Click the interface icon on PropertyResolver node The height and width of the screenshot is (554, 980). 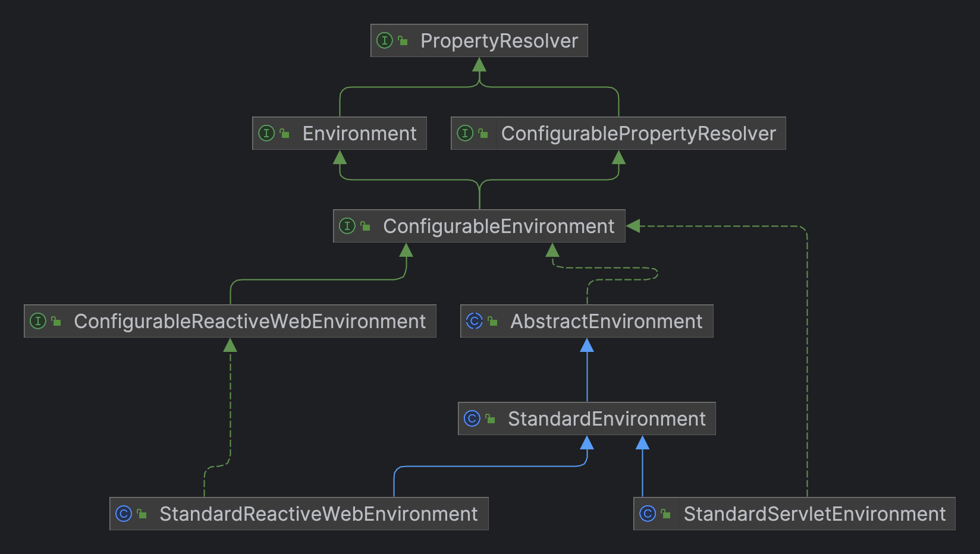(385, 40)
